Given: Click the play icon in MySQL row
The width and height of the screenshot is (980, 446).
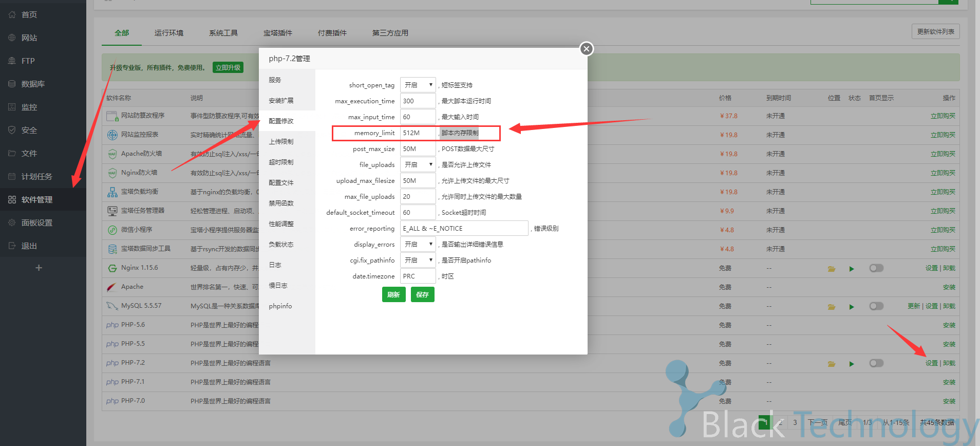Looking at the screenshot, I should coord(852,307).
